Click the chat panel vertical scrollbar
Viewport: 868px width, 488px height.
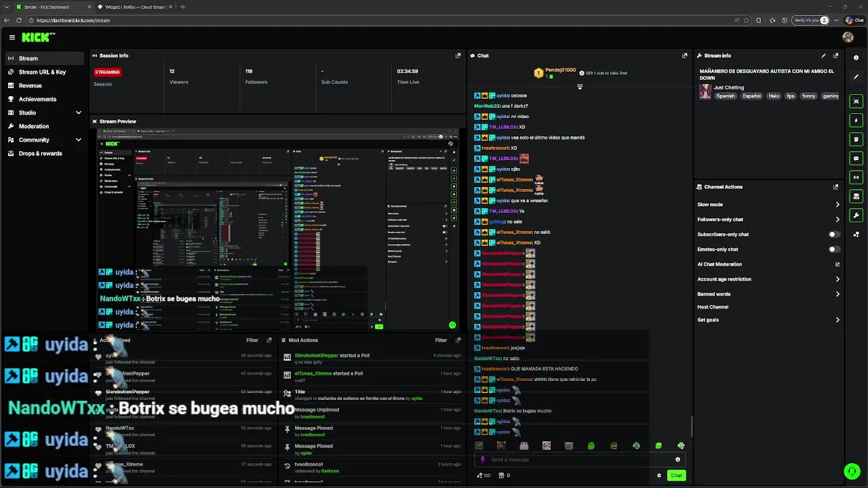692,427
